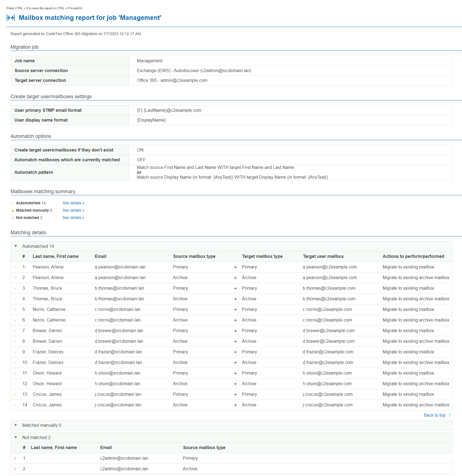
Task: Click the Job name value Management
Action: pos(149,61)
